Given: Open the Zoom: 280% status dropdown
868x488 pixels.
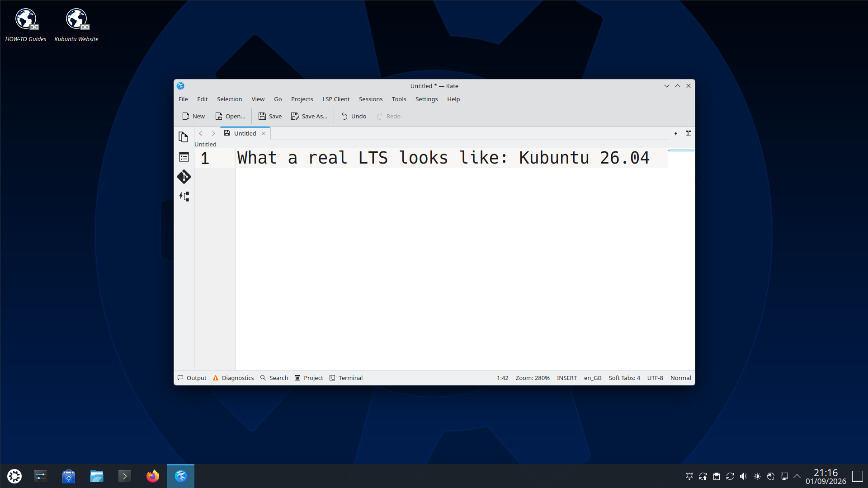Looking at the screenshot, I should coord(533,378).
